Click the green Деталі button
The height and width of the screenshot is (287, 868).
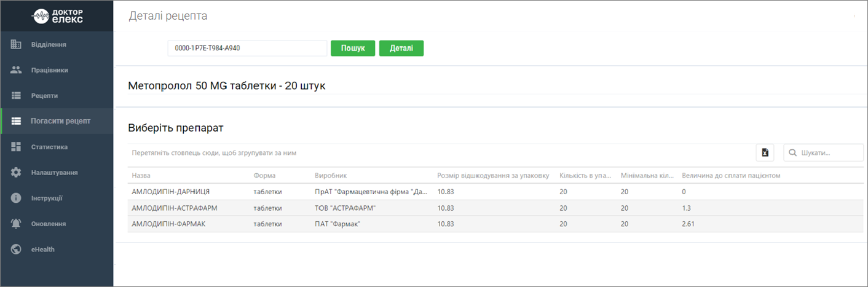[x=401, y=49]
